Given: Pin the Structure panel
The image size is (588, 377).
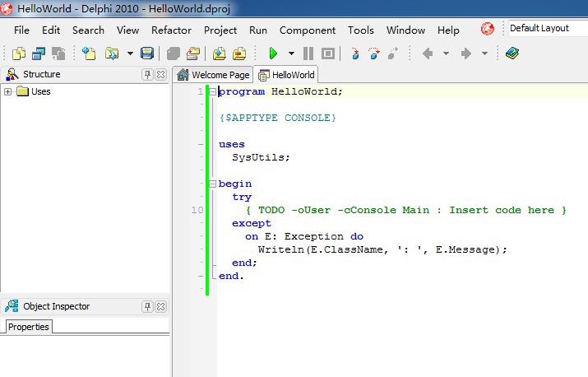Looking at the screenshot, I should (x=147, y=74).
